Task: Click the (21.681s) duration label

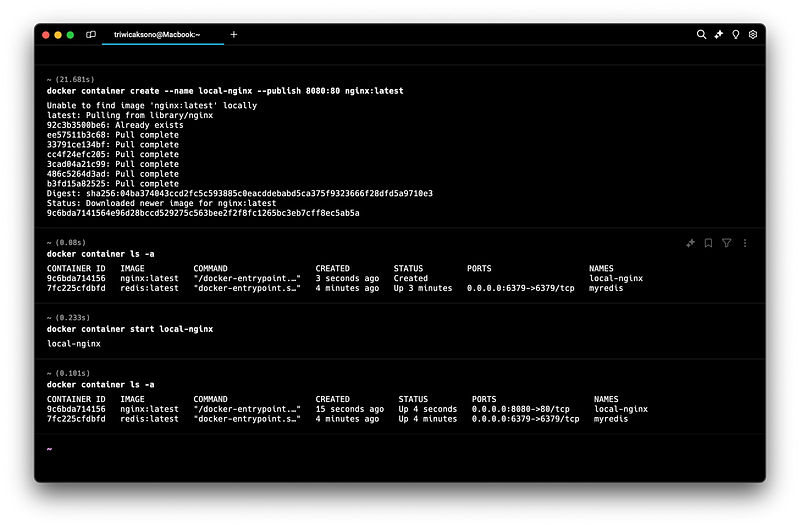Action: click(x=74, y=80)
